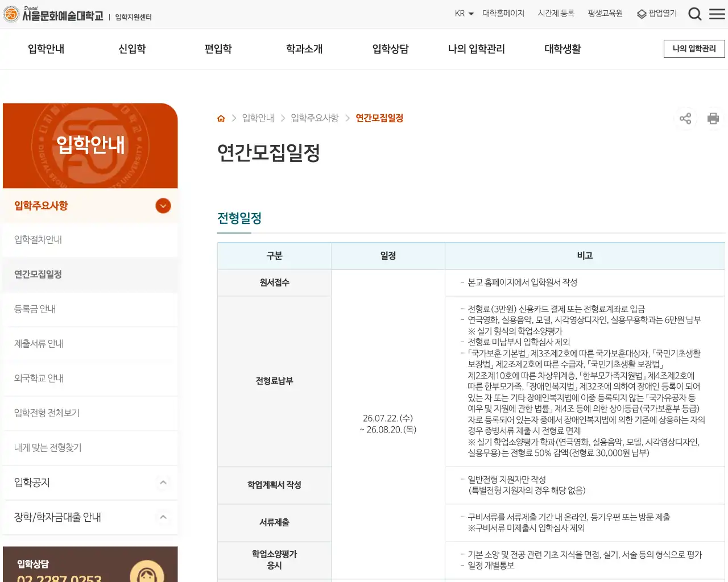The image size is (728, 582).
Task: Click the 팝업열기 button
Action: coord(657,13)
